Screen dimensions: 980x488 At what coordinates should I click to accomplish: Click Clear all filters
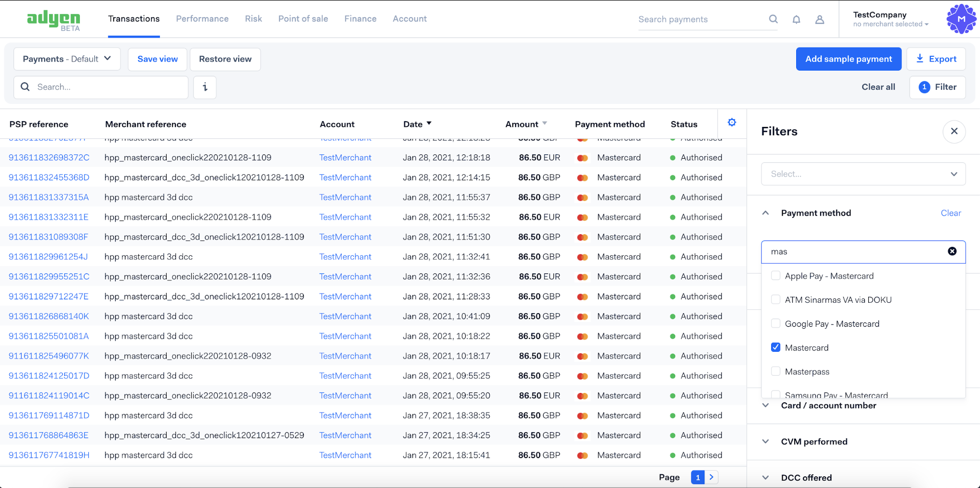(878, 87)
